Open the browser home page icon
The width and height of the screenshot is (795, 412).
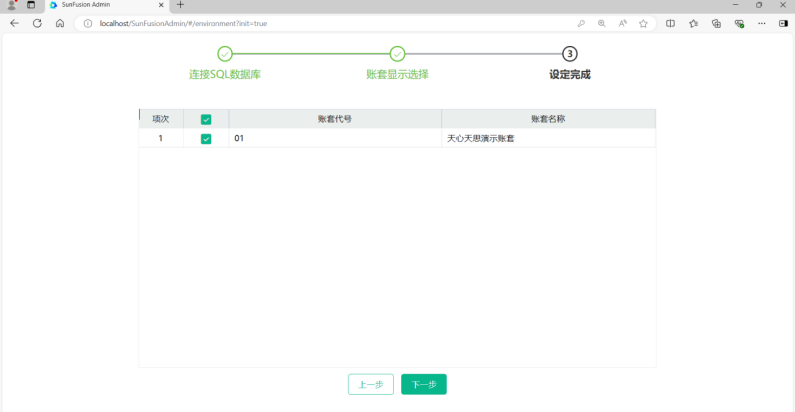[60, 23]
